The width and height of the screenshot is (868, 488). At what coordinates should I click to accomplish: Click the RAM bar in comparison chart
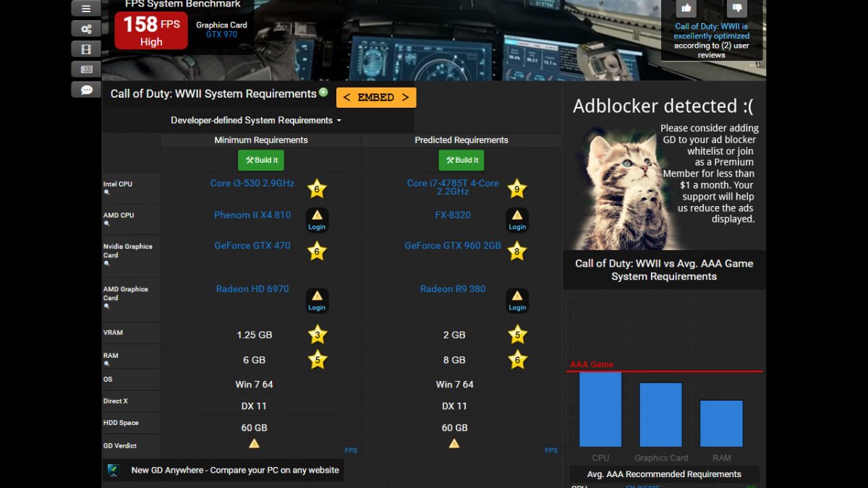(x=721, y=423)
